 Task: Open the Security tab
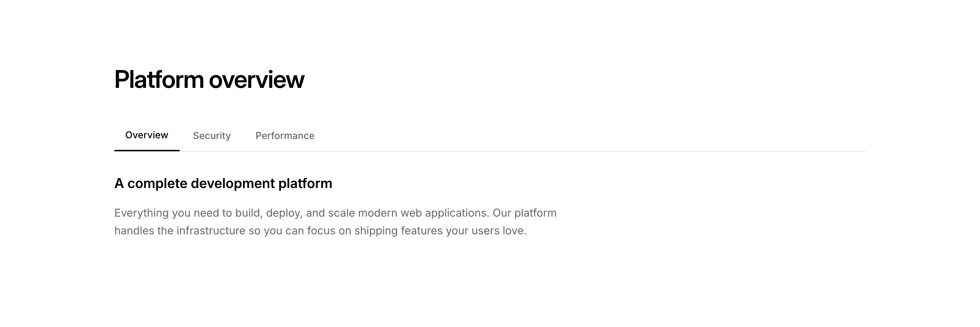[x=212, y=136]
